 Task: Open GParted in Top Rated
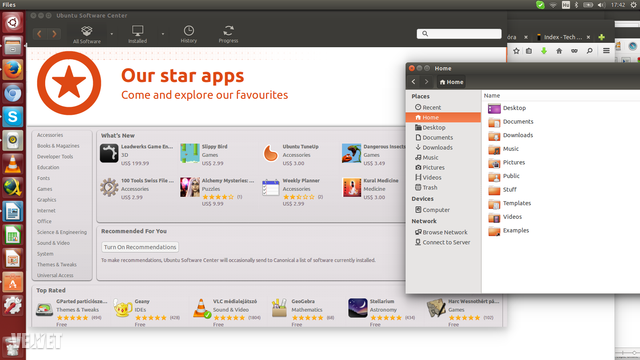(x=71, y=312)
